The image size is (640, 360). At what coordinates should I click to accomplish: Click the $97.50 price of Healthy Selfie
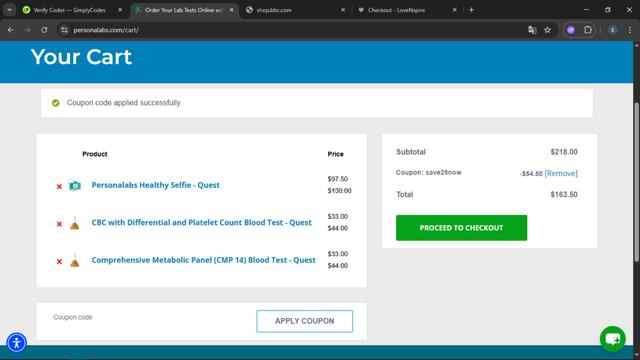338,179
